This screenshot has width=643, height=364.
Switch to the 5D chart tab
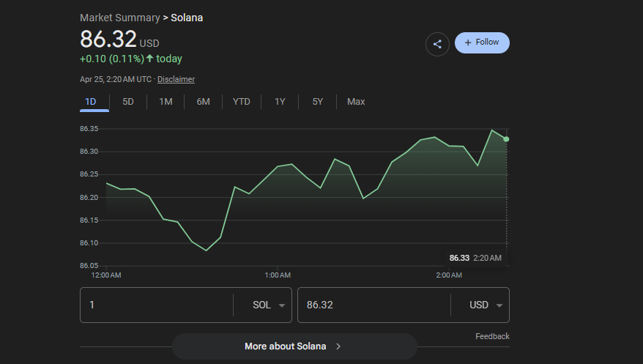[128, 102]
